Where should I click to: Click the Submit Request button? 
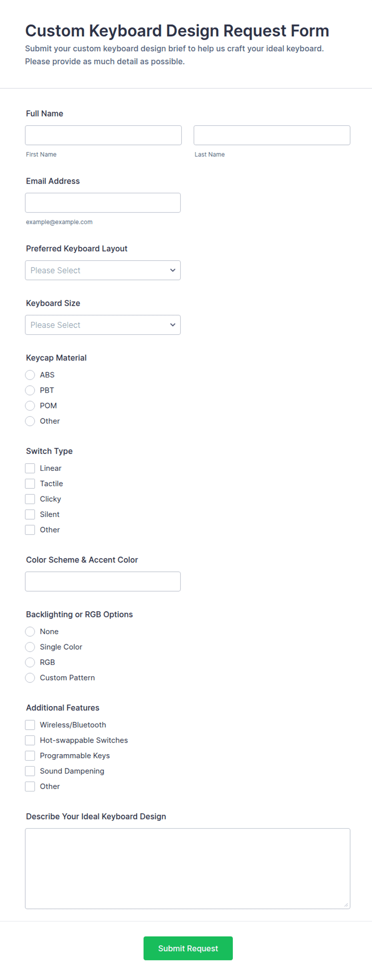tap(188, 948)
